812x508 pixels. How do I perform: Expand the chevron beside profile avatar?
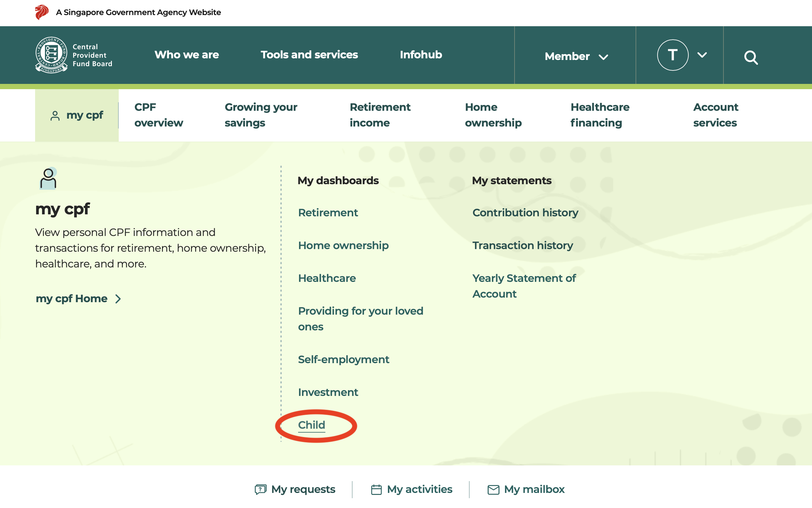702,55
